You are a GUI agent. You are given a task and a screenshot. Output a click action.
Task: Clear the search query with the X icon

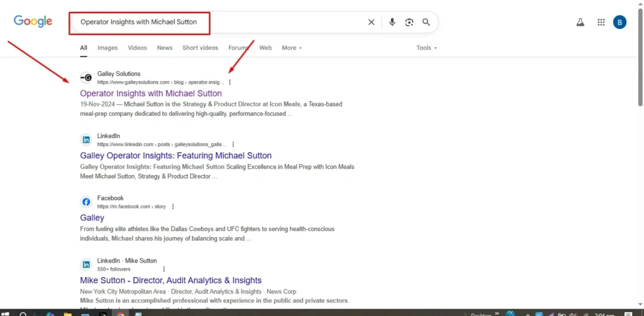[x=371, y=22]
